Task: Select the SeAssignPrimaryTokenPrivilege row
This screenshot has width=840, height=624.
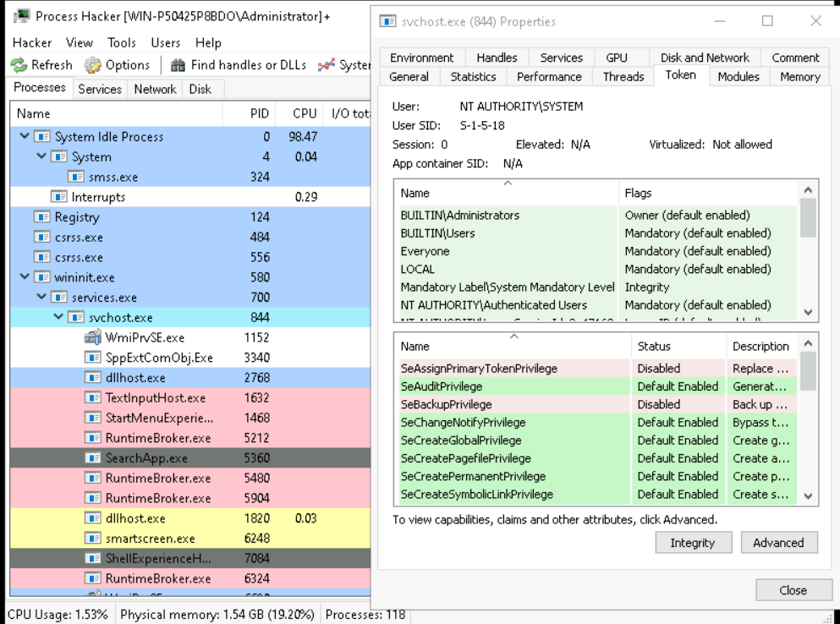Action: (596, 369)
